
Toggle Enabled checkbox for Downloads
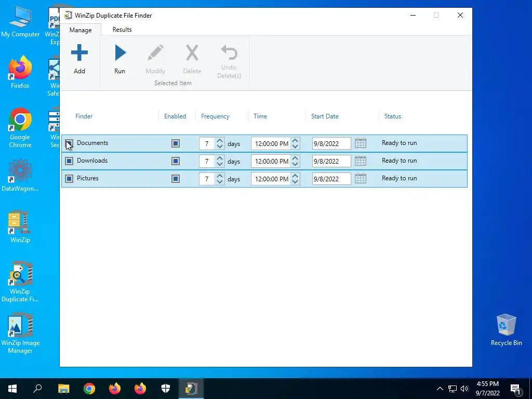[x=176, y=161]
